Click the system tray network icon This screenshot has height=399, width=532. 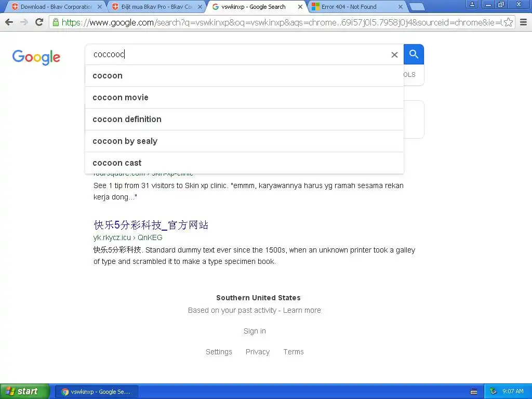493,392
